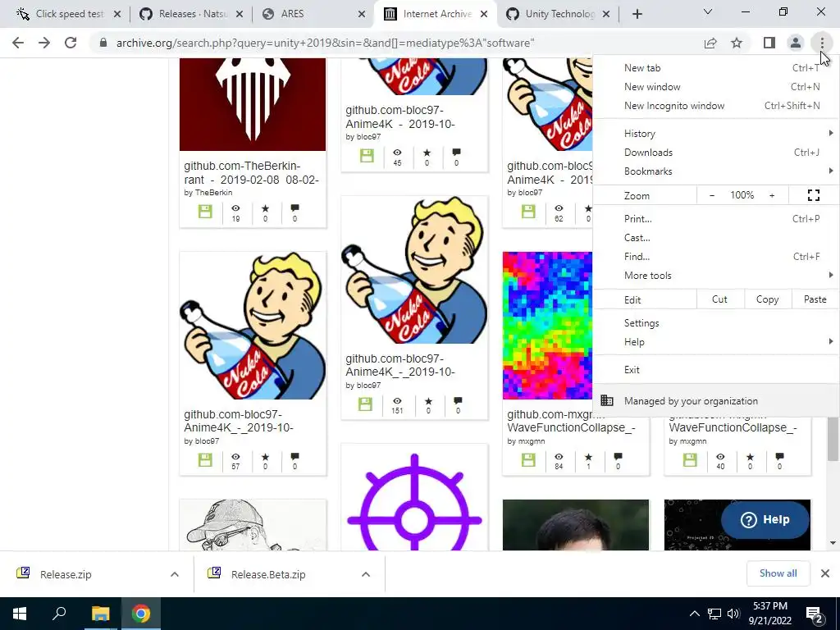Screen dimensions: 840x630
Task: Open Settings from Chrome menu
Action: click(x=716, y=323)
